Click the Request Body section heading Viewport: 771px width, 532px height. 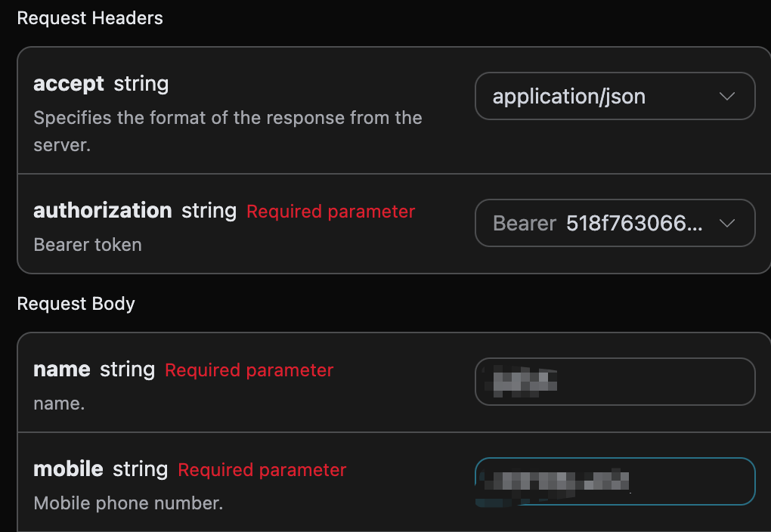[x=76, y=304]
